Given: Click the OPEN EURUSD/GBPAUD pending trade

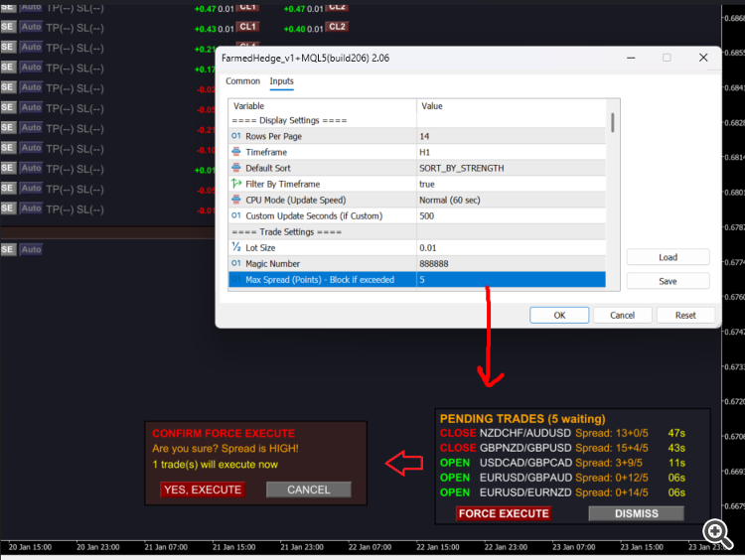Looking at the screenshot, I should [x=562, y=478].
